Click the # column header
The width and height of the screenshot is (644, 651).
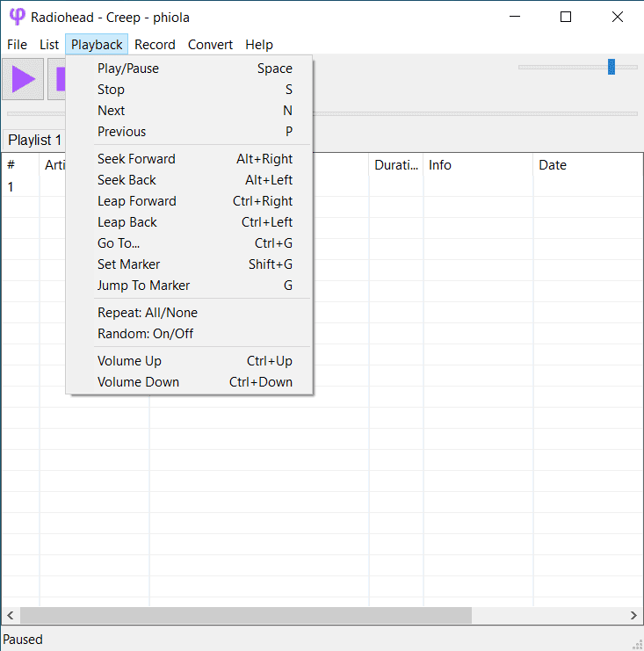[20, 165]
